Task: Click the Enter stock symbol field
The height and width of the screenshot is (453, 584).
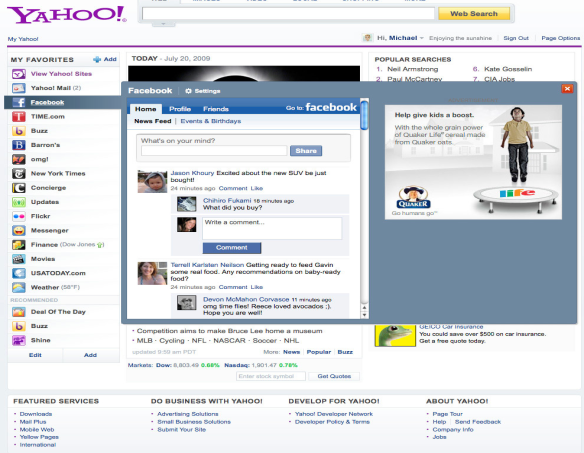Action: click(271, 376)
